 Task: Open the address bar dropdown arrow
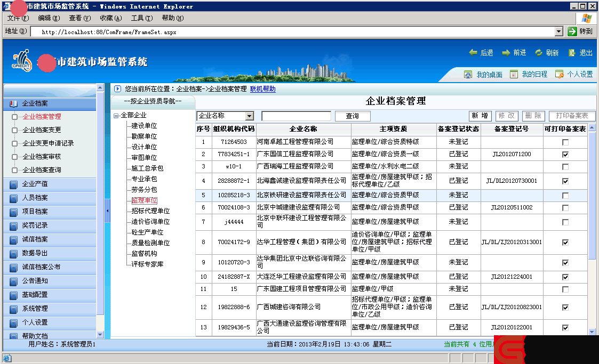559,31
